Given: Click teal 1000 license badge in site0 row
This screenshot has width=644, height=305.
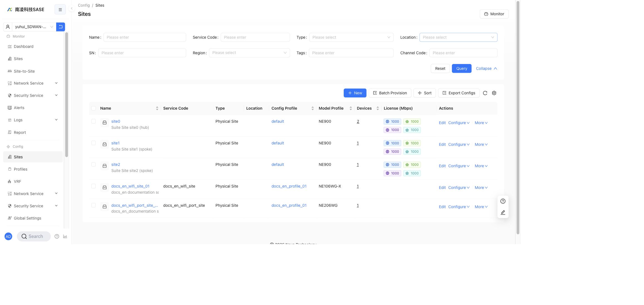Looking at the screenshot, I should [412, 130].
